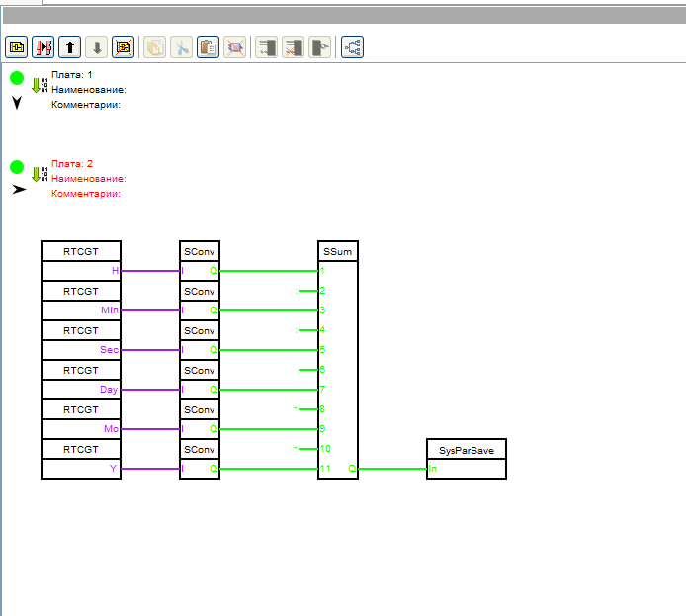The height and width of the screenshot is (616, 686).
Task: Click the Sec output pin of RTCGT
Action: tap(109, 350)
